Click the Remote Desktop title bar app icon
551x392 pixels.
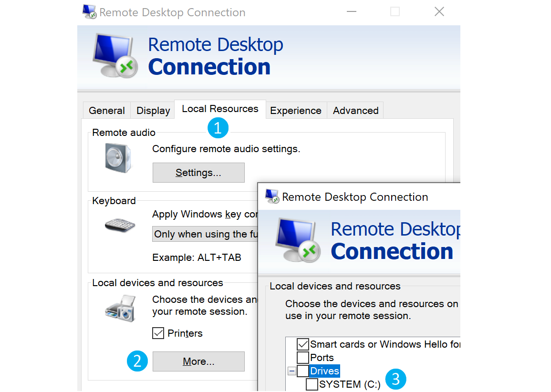89,11
